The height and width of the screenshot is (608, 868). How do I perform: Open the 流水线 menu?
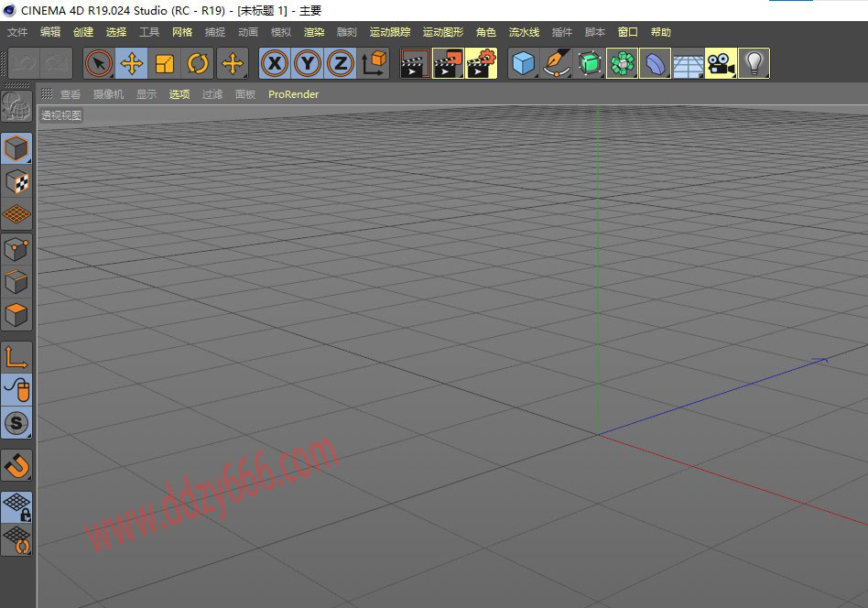(x=524, y=32)
